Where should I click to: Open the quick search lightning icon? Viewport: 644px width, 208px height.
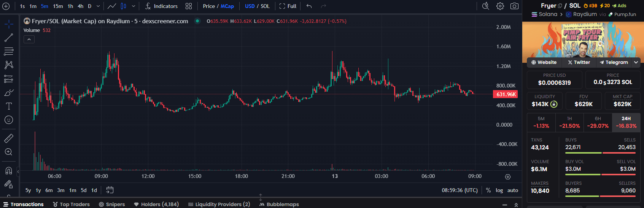point(486,6)
